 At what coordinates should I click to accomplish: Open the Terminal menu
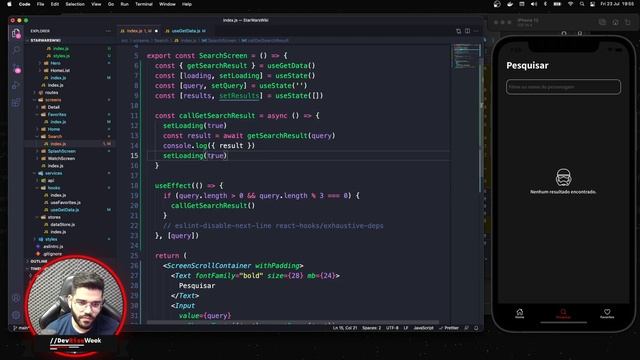(144, 4)
